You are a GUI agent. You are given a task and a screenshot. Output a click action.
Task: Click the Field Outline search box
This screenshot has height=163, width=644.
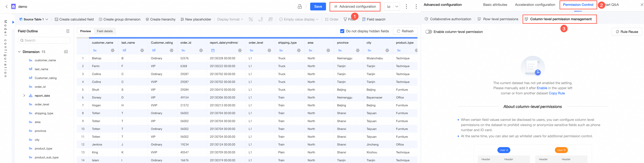point(44,40)
